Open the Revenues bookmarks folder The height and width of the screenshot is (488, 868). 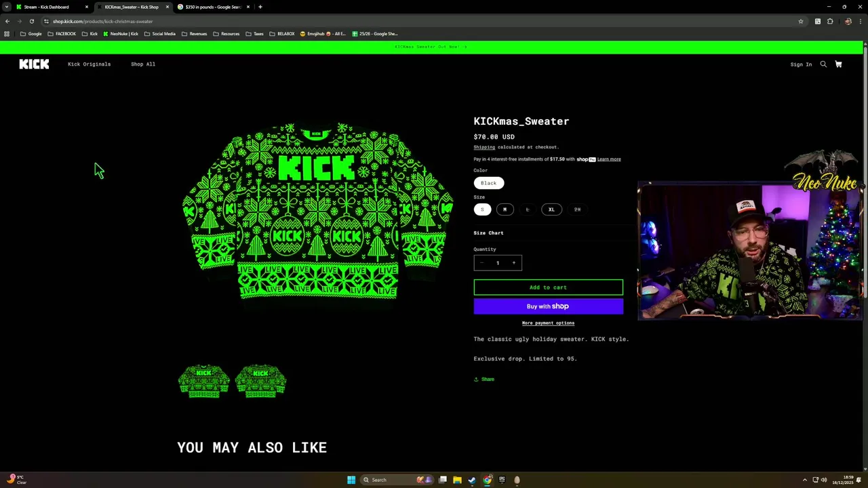coord(195,34)
